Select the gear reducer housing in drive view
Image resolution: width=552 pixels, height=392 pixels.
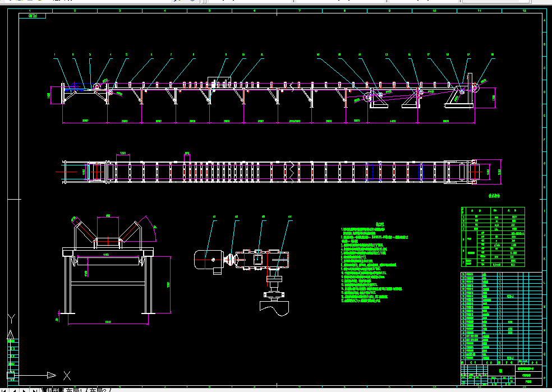262,260
